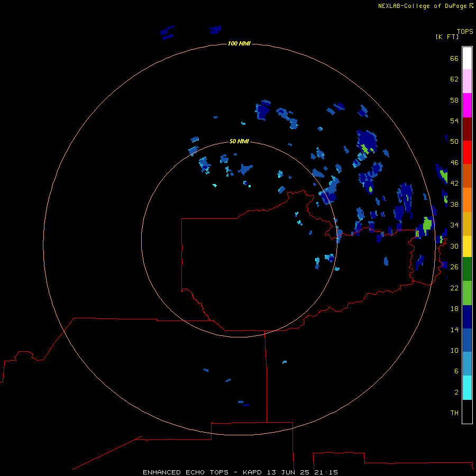Click the legend value 34

(454, 225)
